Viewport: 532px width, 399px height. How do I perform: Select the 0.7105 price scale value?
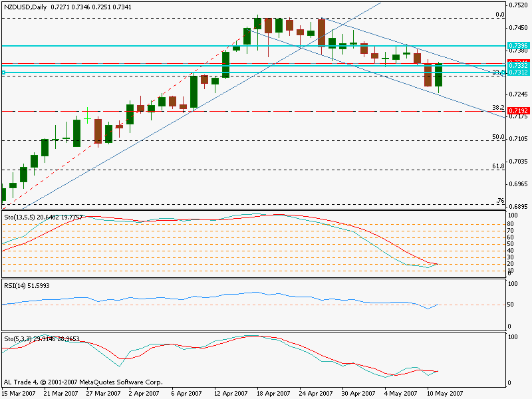coord(518,139)
